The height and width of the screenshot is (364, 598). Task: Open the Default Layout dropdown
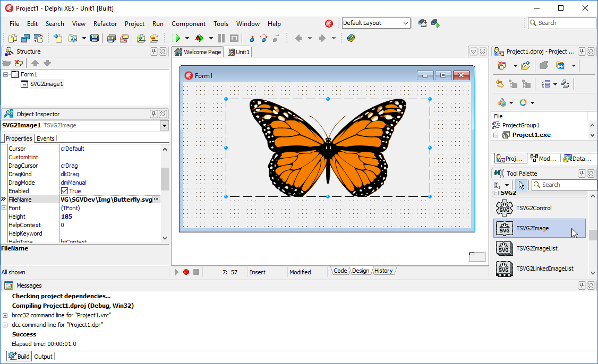[406, 23]
